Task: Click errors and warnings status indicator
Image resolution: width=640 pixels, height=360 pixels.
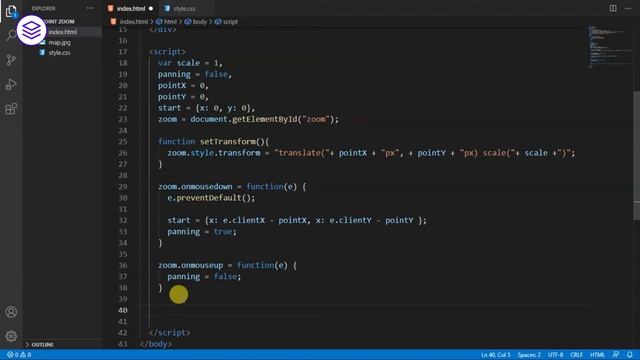Action: tap(19, 355)
